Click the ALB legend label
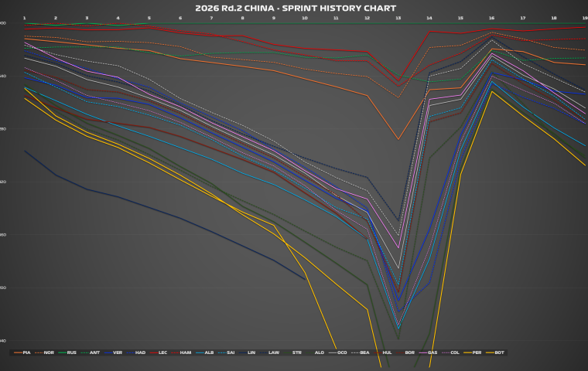This screenshot has width=588, height=371. [x=207, y=352]
